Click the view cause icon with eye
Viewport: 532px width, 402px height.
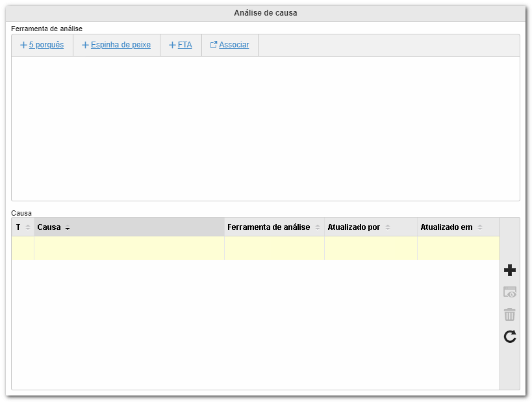[510, 292]
